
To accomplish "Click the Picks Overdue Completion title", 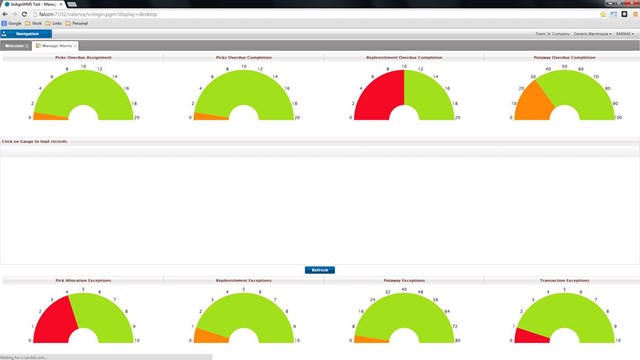I will tap(244, 58).
